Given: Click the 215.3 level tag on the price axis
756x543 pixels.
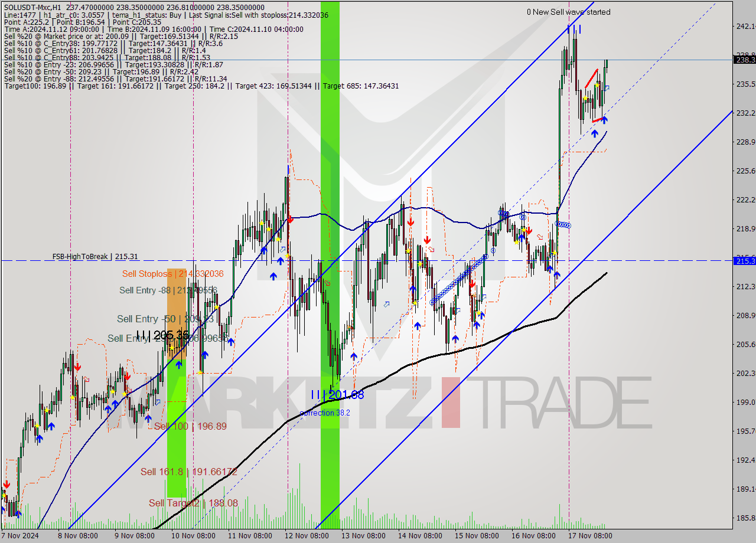Looking at the screenshot, I should point(744,260).
